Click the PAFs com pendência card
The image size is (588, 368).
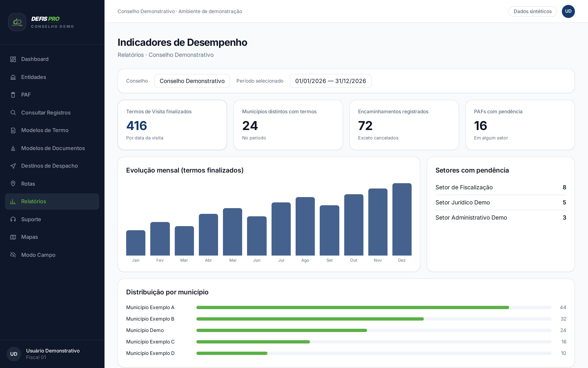[x=520, y=125]
